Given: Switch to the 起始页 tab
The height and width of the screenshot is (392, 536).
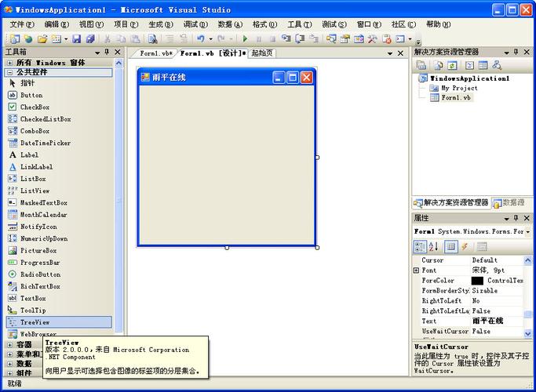Looking at the screenshot, I should [x=262, y=53].
